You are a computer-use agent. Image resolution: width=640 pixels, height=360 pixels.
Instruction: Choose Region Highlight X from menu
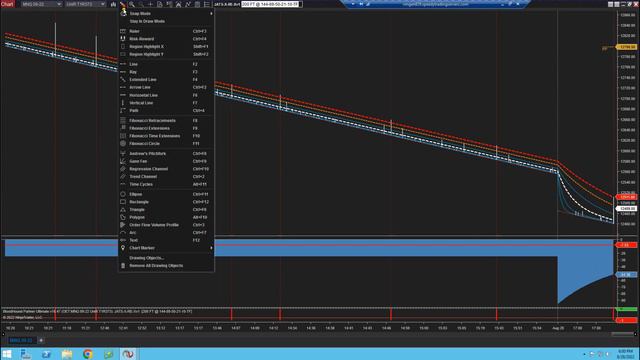point(166,47)
